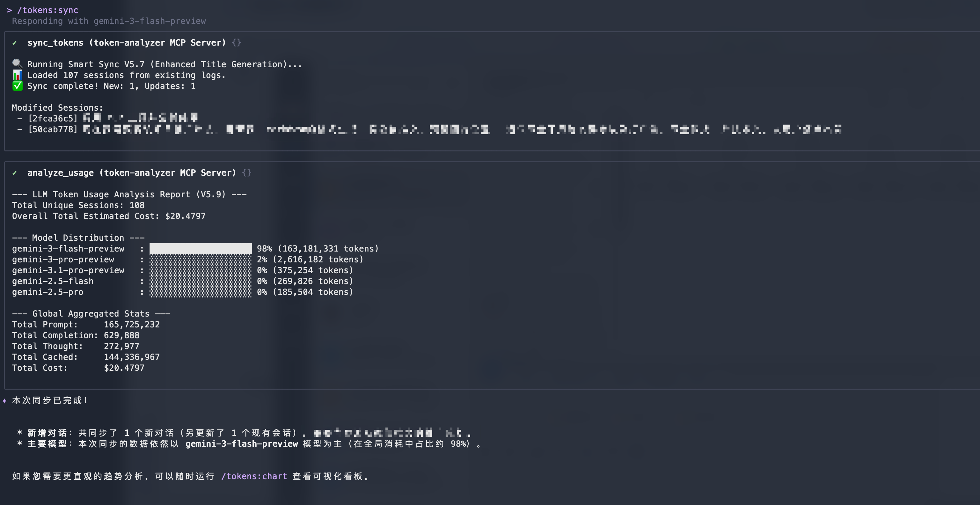Viewport: 980px width, 505px height.
Task: Click Total Cached value 144,336,967
Action: pyautogui.click(x=132, y=357)
